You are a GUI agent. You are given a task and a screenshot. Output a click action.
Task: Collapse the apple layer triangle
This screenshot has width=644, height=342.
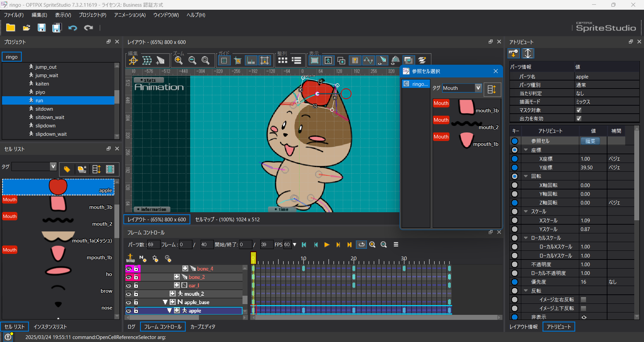click(169, 310)
